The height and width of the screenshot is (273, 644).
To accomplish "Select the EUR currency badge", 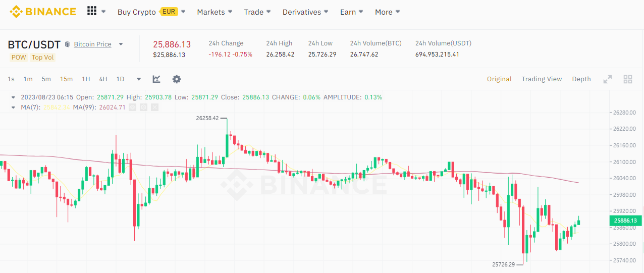I will pos(169,12).
